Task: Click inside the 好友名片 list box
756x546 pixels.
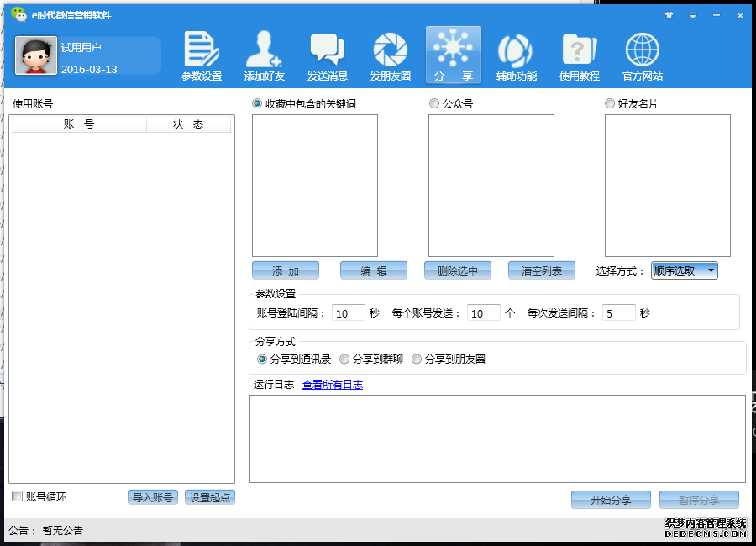Action: click(x=668, y=186)
